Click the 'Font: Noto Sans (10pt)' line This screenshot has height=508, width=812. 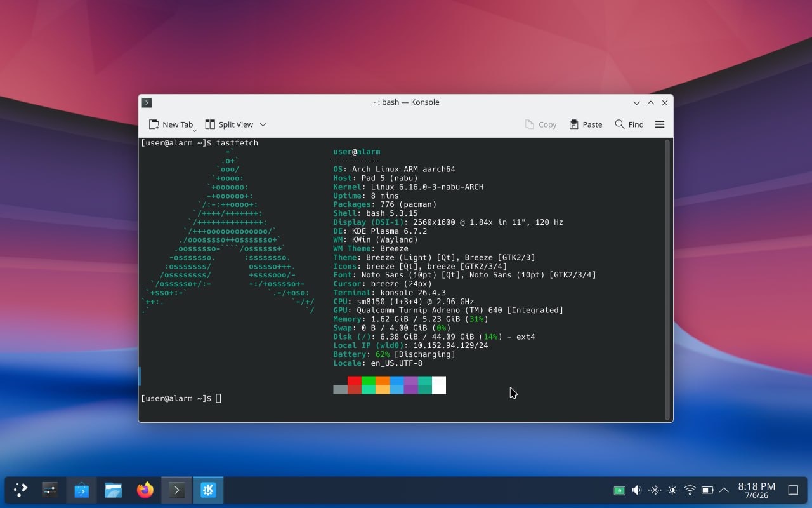464,275
